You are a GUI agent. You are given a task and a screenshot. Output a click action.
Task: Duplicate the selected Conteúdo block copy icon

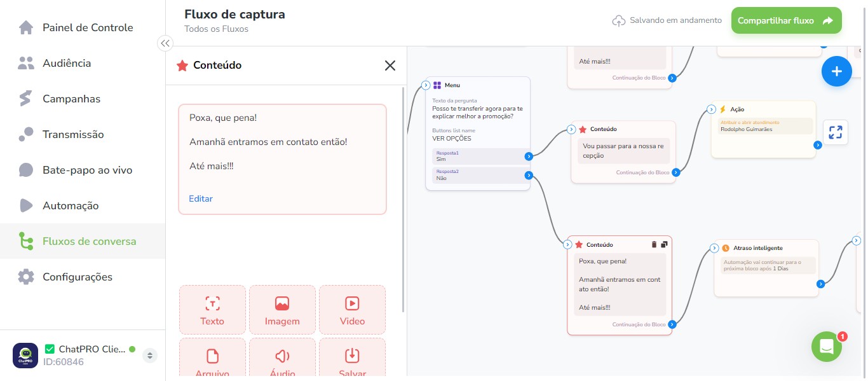coord(664,244)
